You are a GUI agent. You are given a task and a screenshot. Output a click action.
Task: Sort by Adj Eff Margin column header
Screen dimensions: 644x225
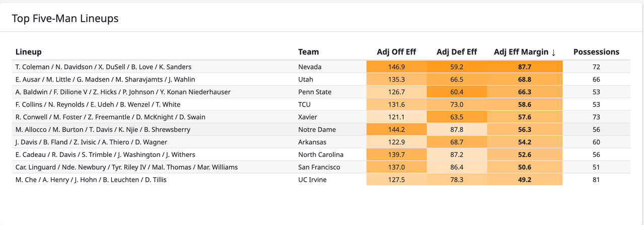(x=525, y=52)
